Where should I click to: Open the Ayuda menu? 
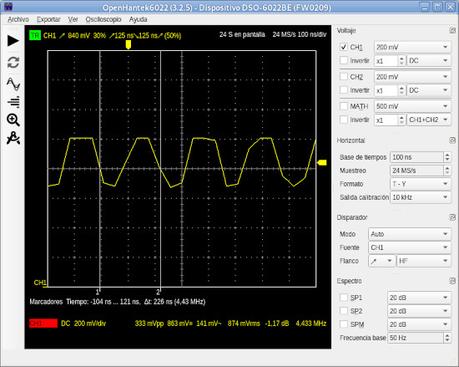(x=138, y=19)
